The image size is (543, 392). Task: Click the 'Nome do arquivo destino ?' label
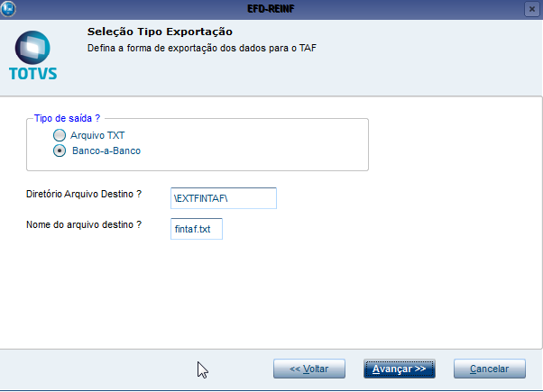pos(84,223)
